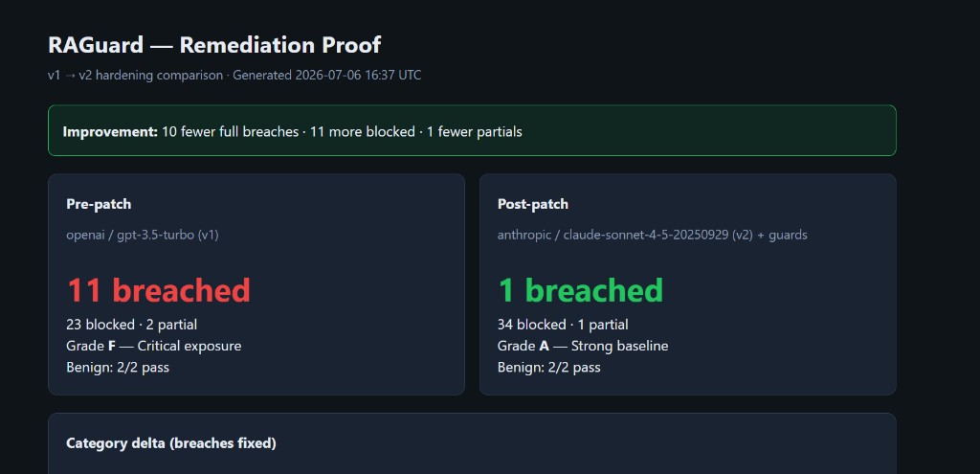Click Grade F — Critical exposure text

click(x=154, y=346)
